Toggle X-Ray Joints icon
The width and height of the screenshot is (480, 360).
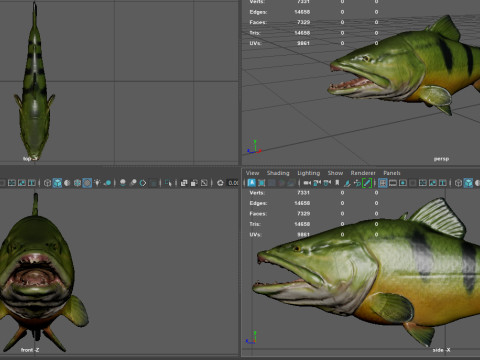pos(204,183)
